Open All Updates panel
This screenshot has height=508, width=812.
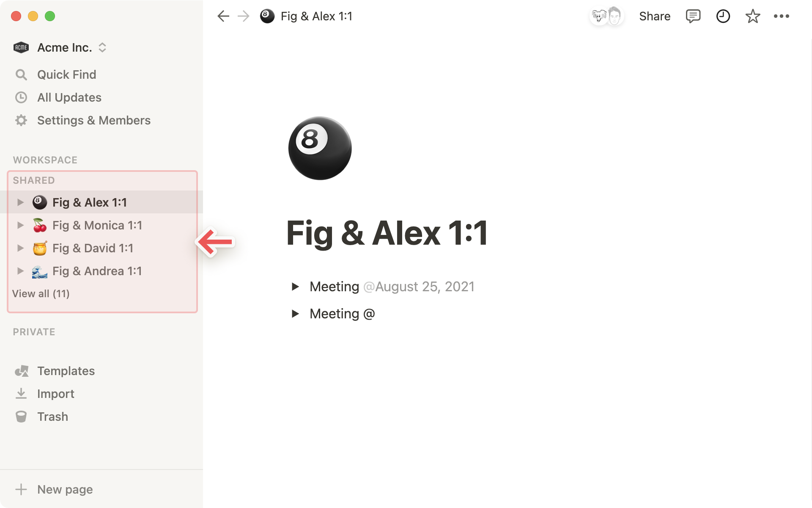click(x=69, y=97)
